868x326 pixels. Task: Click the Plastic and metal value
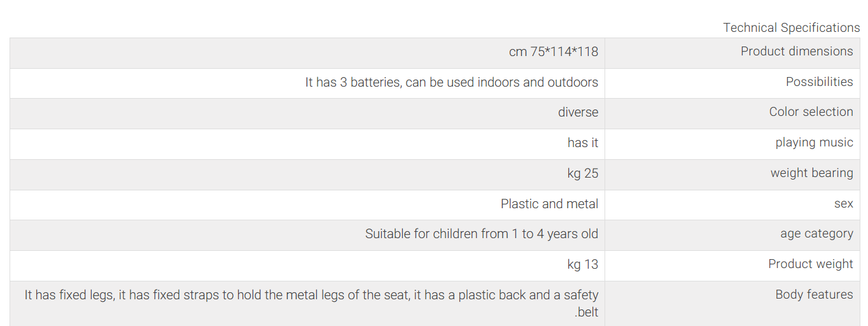(549, 204)
